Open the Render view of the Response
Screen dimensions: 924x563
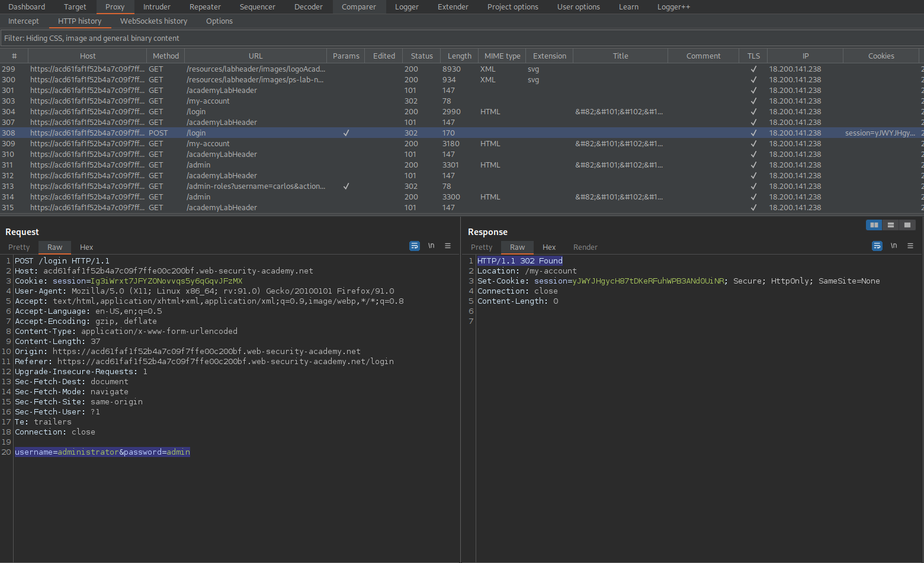(x=585, y=247)
